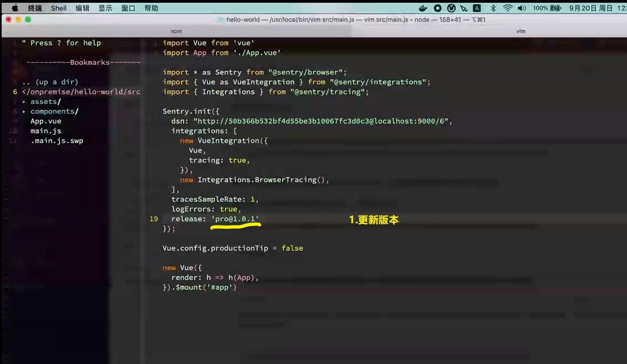Click the release 'pro@1.0.1' string
The height and width of the screenshot is (364, 627).
[235, 219]
